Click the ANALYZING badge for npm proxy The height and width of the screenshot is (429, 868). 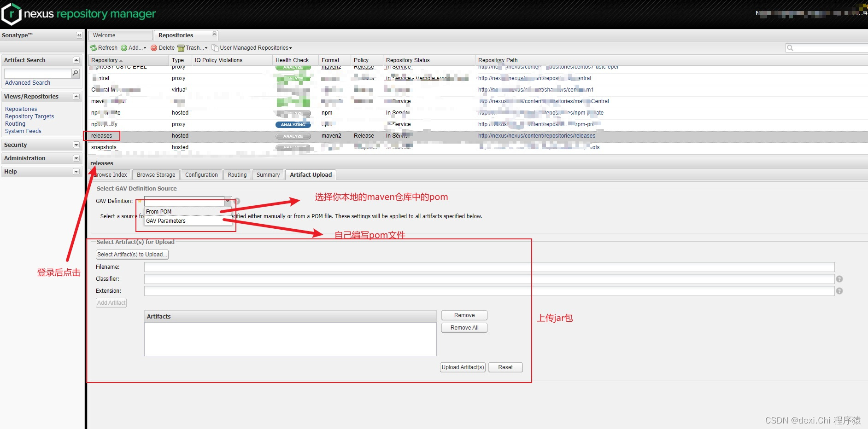coord(293,125)
